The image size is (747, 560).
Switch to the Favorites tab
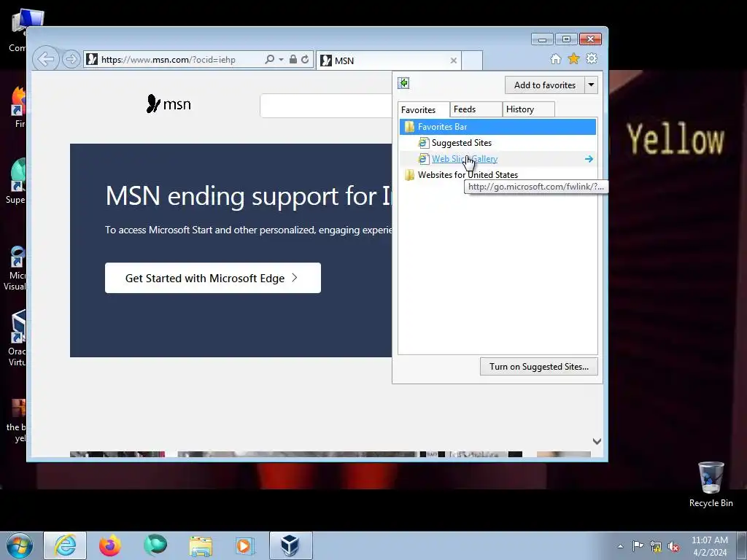(x=424, y=109)
